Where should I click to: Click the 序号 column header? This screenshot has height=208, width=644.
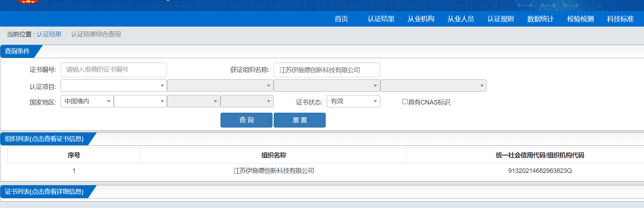click(74, 155)
